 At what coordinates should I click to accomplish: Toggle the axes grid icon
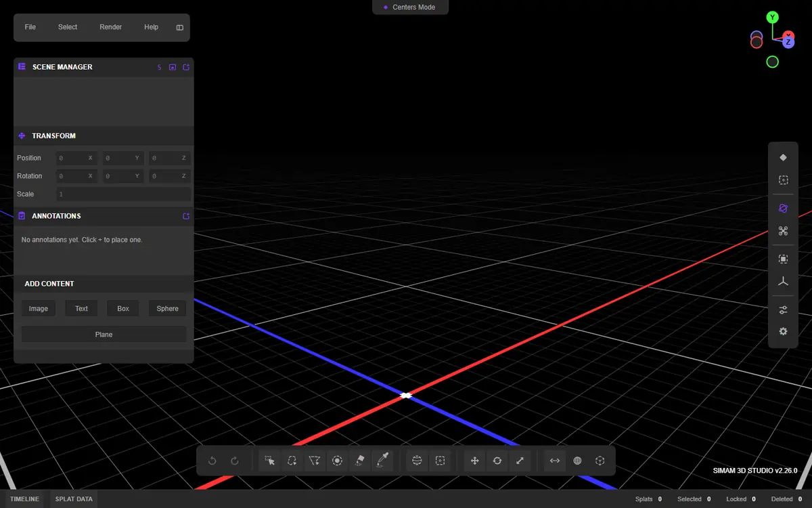[783, 282]
